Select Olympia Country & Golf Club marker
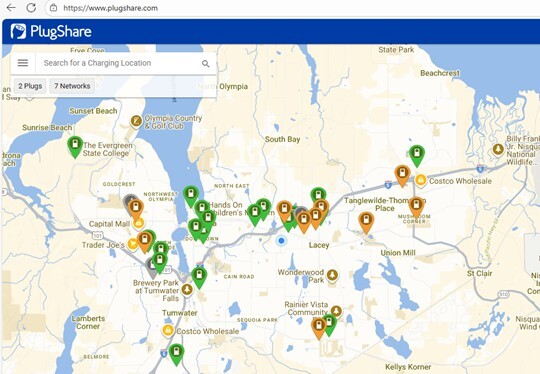This screenshot has height=374, width=540. point(136,121)
